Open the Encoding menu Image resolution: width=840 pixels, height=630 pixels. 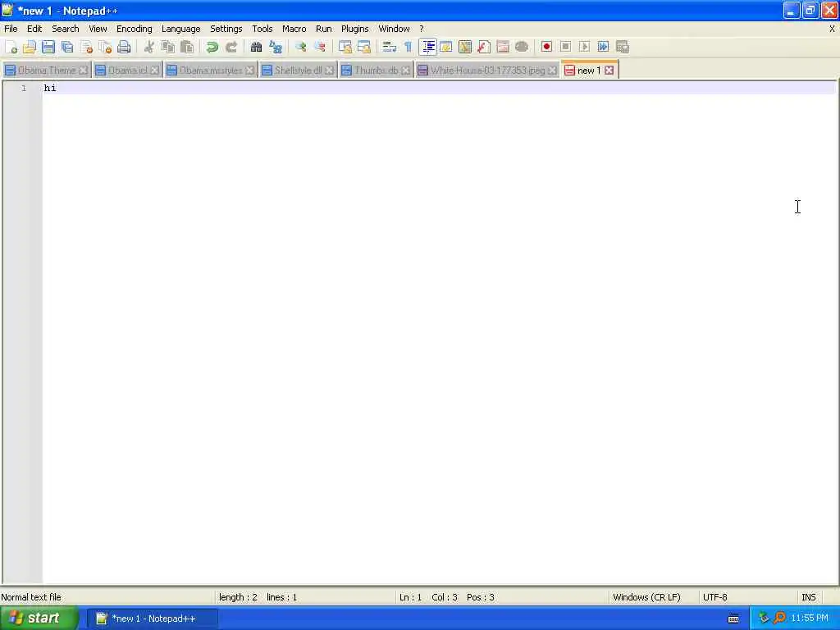(x=134, y=29)
